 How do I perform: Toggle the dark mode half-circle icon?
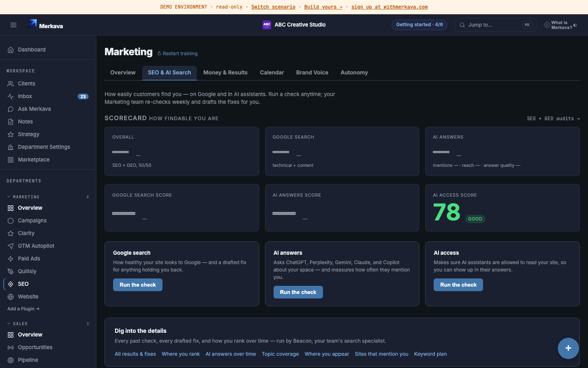pyautogui.click(x=575, y=25)
